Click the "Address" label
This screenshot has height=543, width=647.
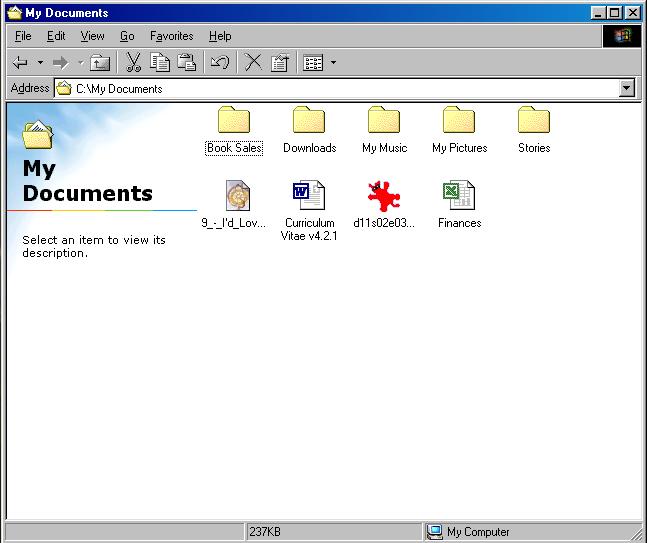30,88
